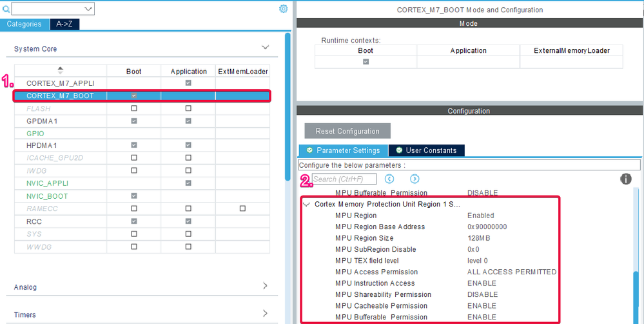Viewport: 644px width, 324px height.
Task: Click MPU Region value Enabled
Action: click(x=480, y=216)
